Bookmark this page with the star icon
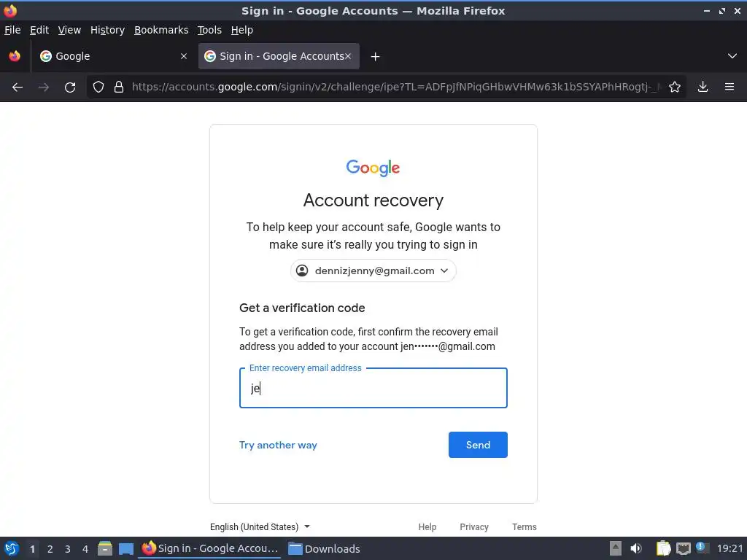The height and width of the screenshot is (560, 747). click(x=675, y=87)
